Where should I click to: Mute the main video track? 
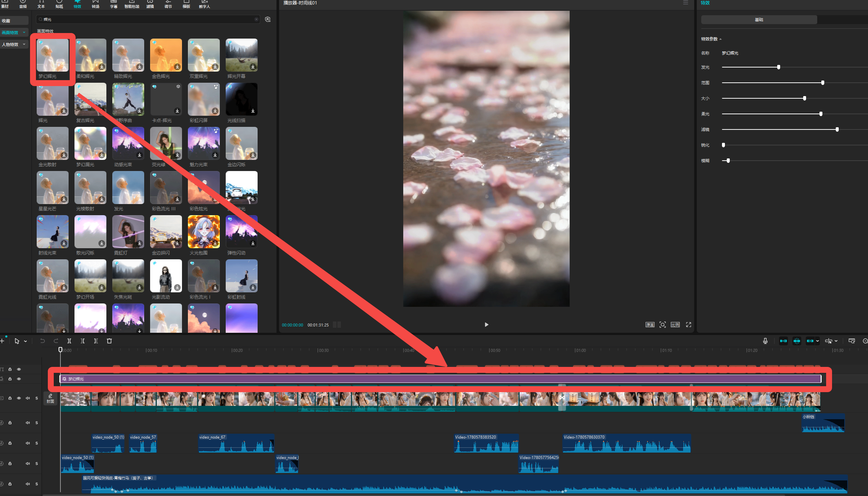coord(28,398)
